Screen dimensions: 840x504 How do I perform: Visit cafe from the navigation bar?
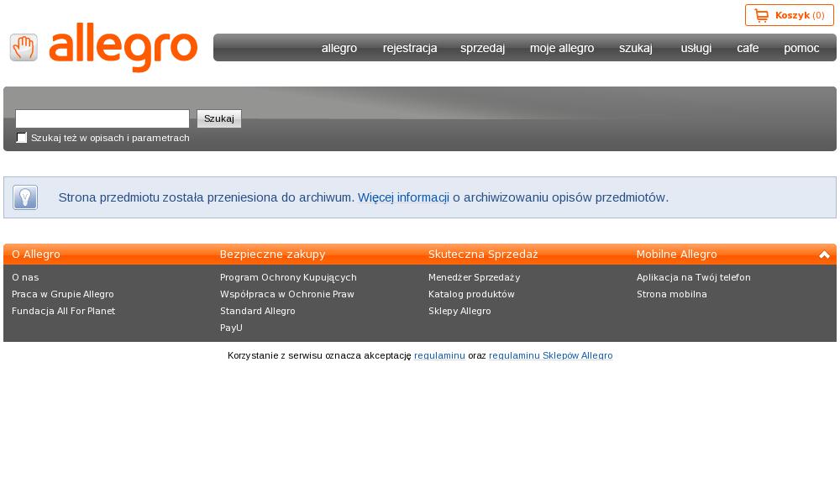tap(748, 48)
